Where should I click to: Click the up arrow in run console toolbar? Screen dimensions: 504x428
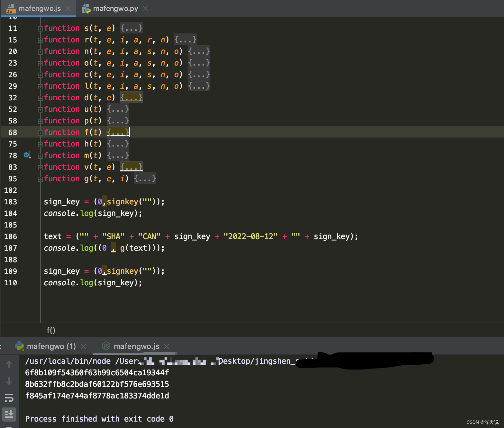(x=9, y=364)
